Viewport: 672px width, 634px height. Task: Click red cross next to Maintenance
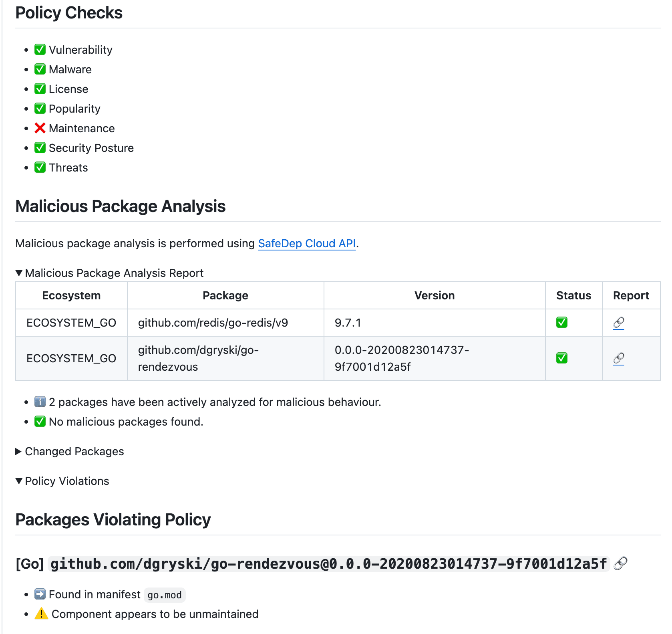[x=40, y=128]
